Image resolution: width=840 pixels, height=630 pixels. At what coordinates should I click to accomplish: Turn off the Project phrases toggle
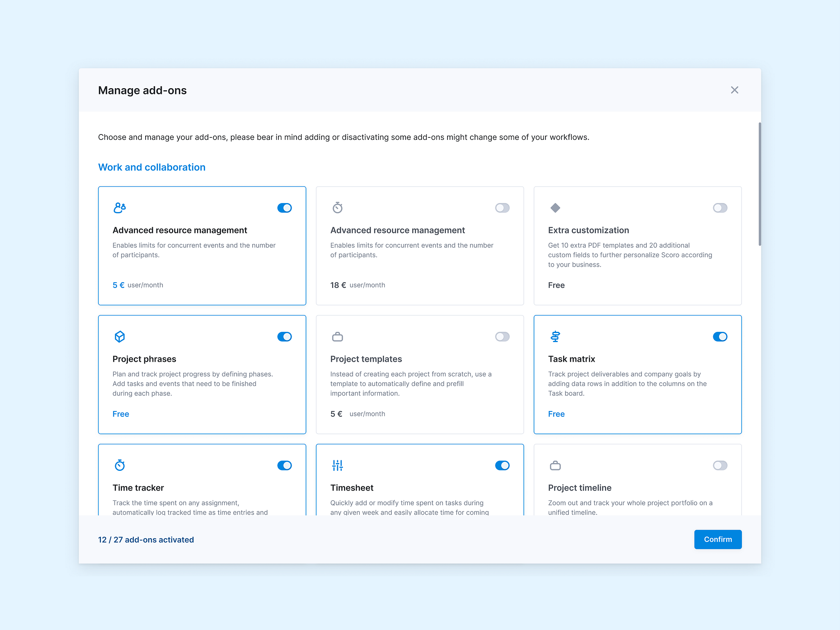coord(285,337)
